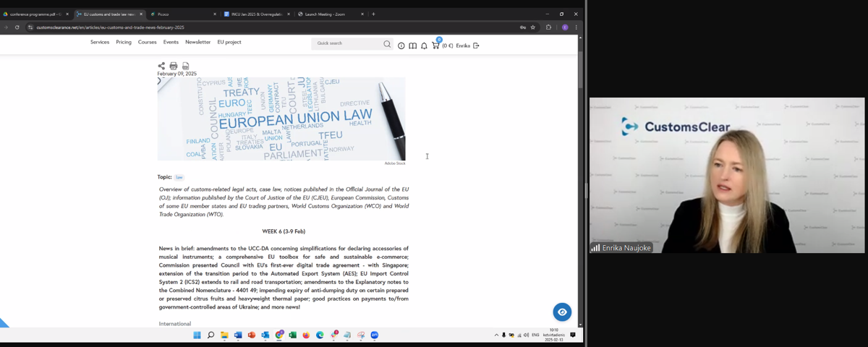Open File Explorer from the taskbar
The image size is (868, 347).
coord(224,335)
